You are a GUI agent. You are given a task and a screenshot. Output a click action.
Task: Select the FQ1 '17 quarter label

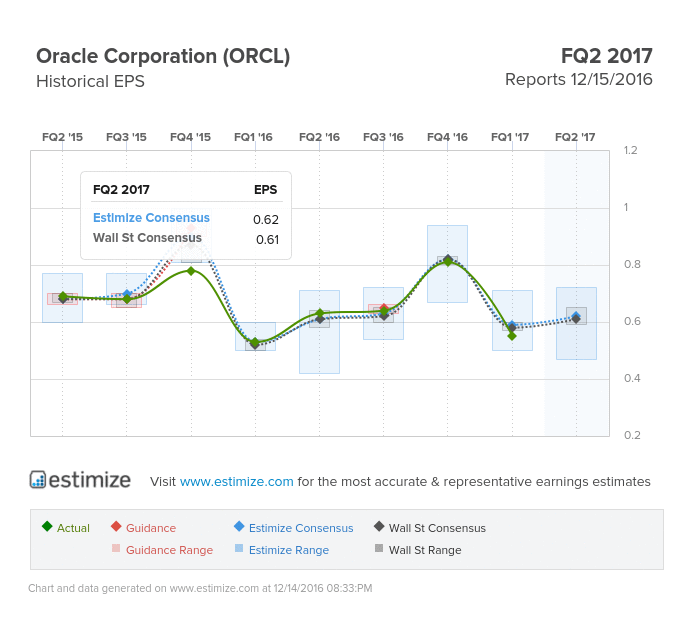point(510,137)
